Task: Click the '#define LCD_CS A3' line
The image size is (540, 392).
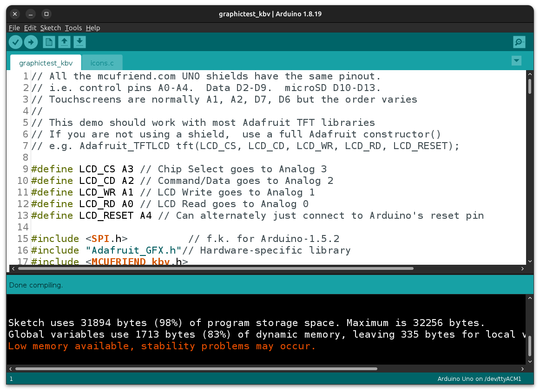Action: [x=179, y=169]
